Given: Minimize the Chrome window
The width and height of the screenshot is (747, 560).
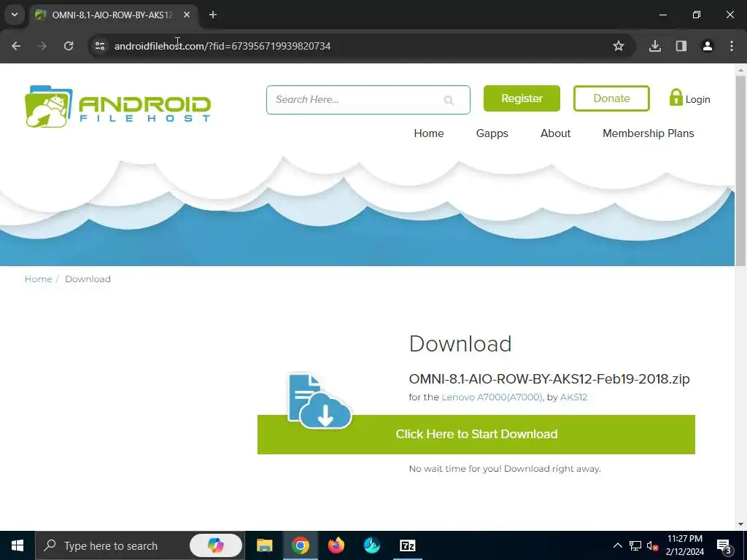Looking at the screenshot, I should [x=662, y=15].
